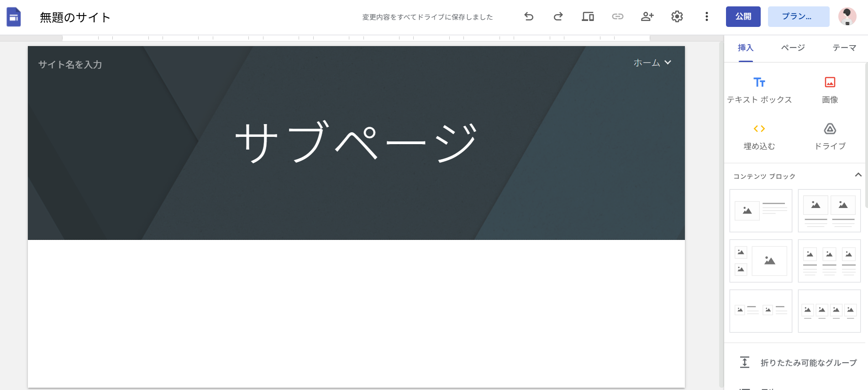Add 折りたたみ可能なグループ
Image resolution: width=868 pixels, height=390 pixels.
[798, 363]
